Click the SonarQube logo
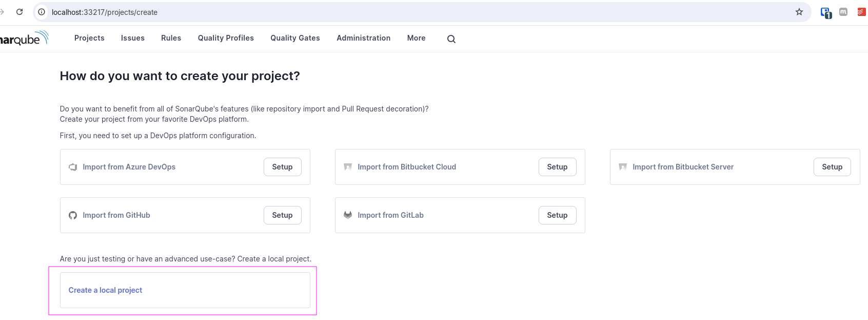 coord(23,39)
